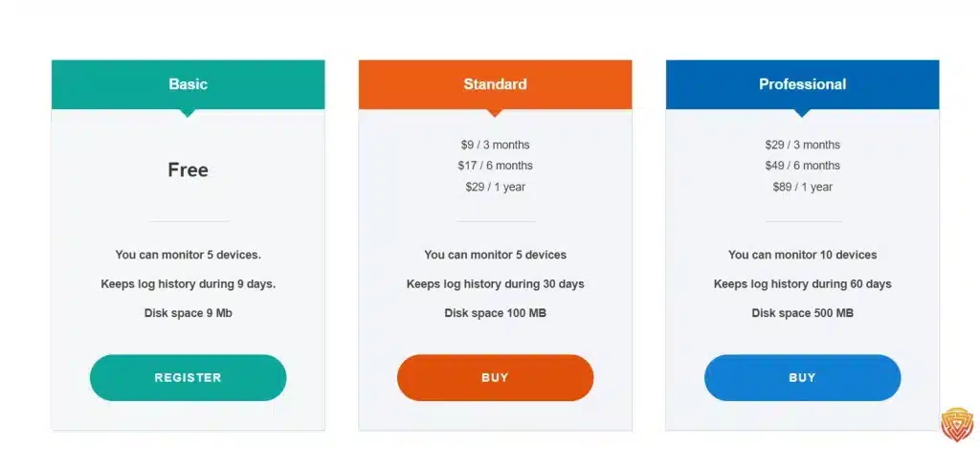Viewport: 980px width, 449px height.
Task: Click the BUY button for Standard plan
Action: [495, 378]
